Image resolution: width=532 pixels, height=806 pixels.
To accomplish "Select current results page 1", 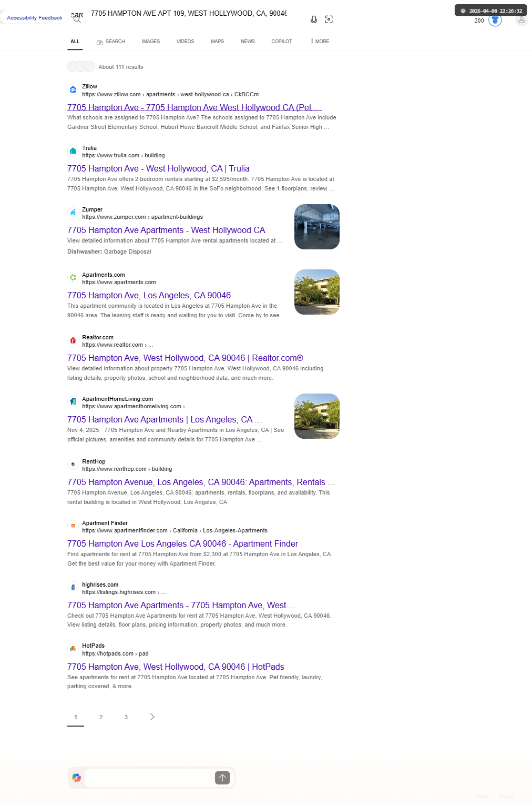I will coord(76,717).
